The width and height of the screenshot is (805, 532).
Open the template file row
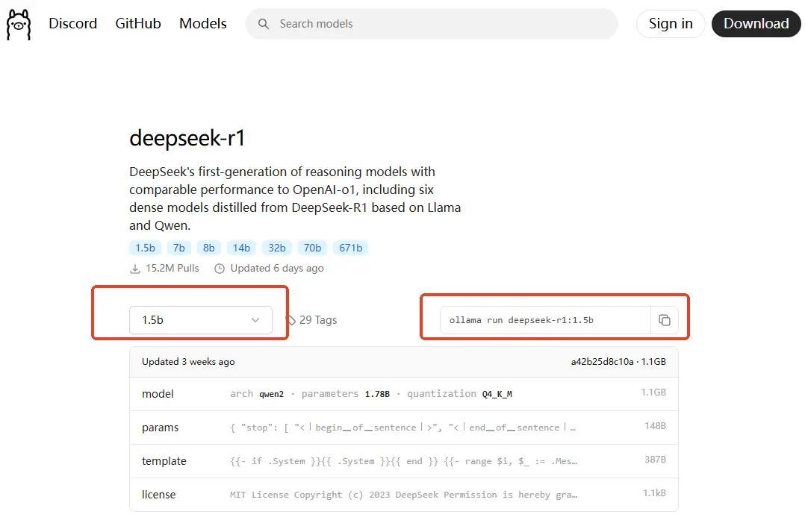coord(404,461)
